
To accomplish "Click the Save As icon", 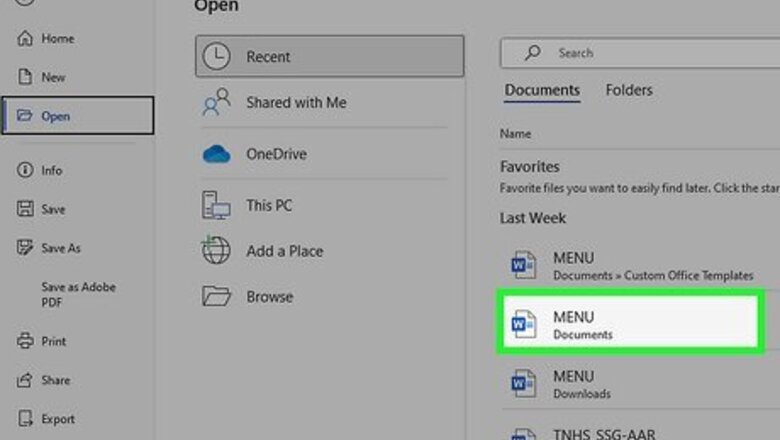I will [25, 247].
